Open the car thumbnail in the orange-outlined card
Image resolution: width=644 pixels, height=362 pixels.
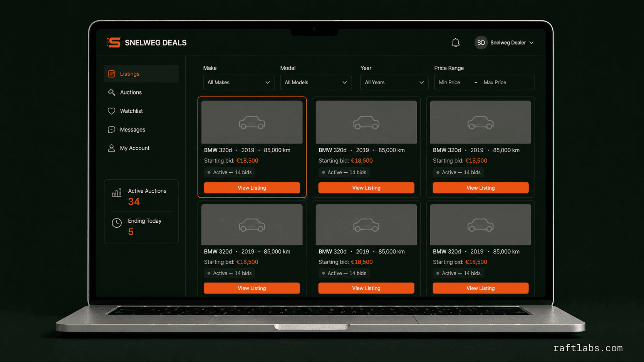pyautogui.click(x=252, y=122)
